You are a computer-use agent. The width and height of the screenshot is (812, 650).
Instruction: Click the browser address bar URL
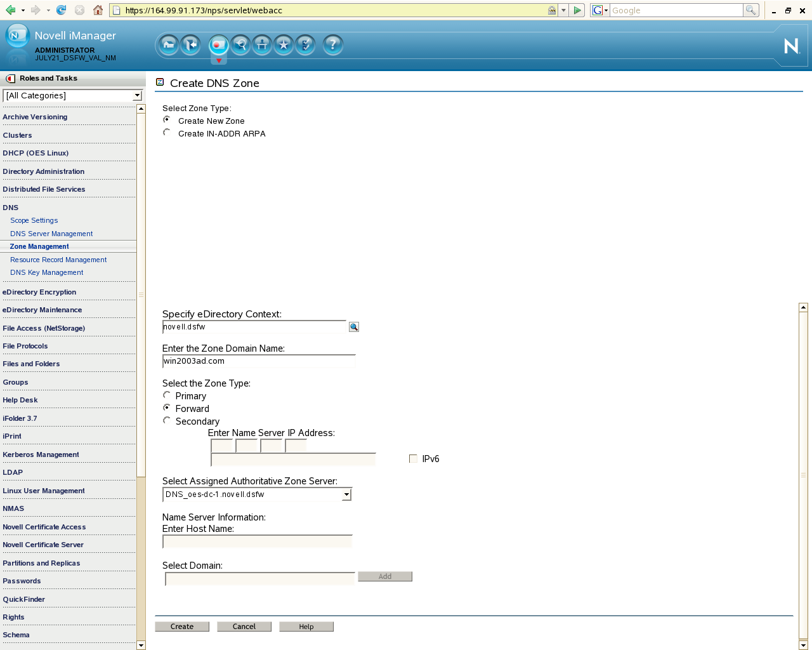pyautogui.click(x=203, y=10)
